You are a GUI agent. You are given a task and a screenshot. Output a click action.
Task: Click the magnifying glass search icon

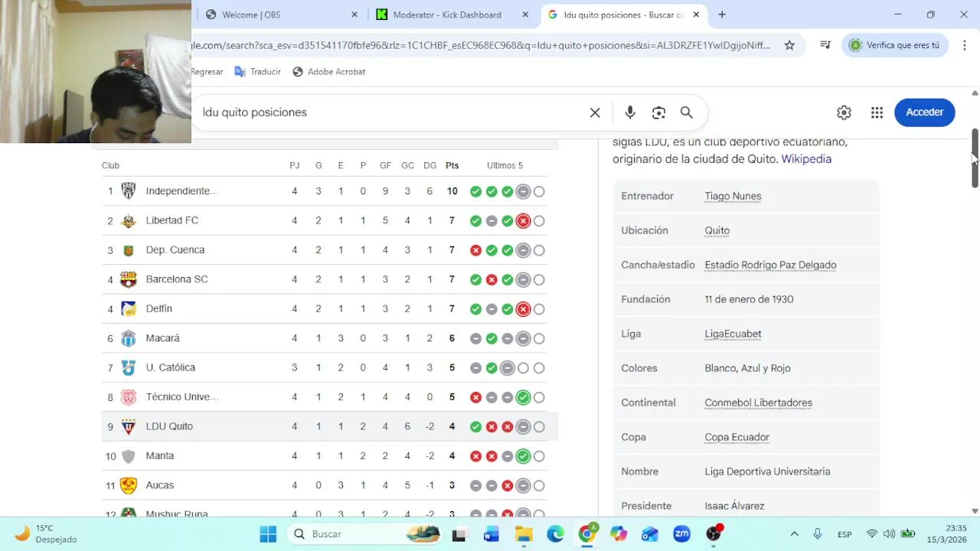pyautogui.click(x=687, y=112)
